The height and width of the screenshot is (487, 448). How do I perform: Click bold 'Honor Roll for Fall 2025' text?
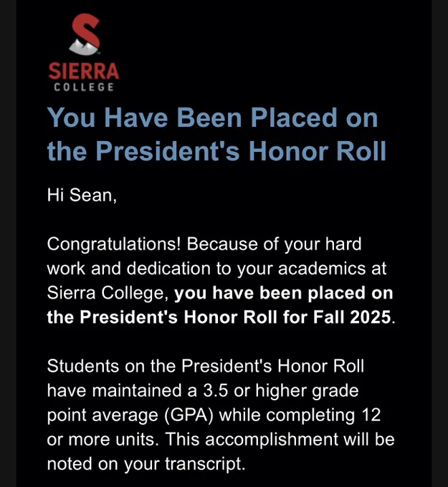pyautogui.click(x=287, y=317)
